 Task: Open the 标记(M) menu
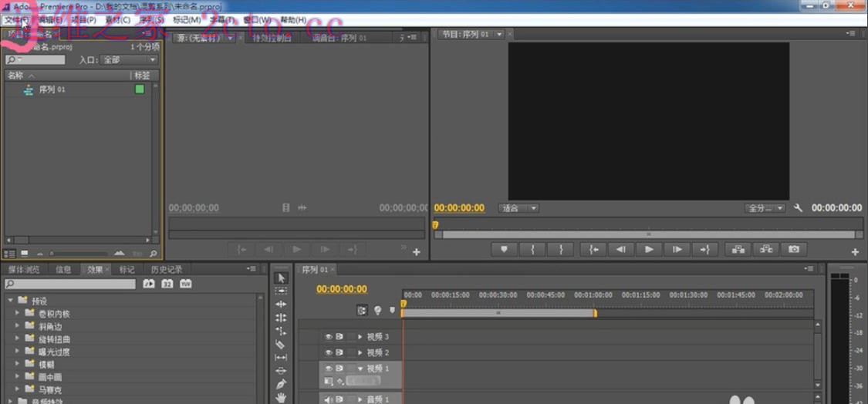tap(187, 20)
